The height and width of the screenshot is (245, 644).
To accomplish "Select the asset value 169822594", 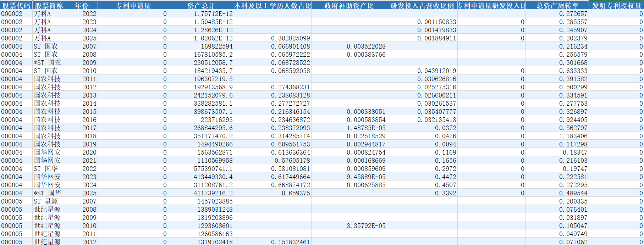I will (x=201, y=46).
